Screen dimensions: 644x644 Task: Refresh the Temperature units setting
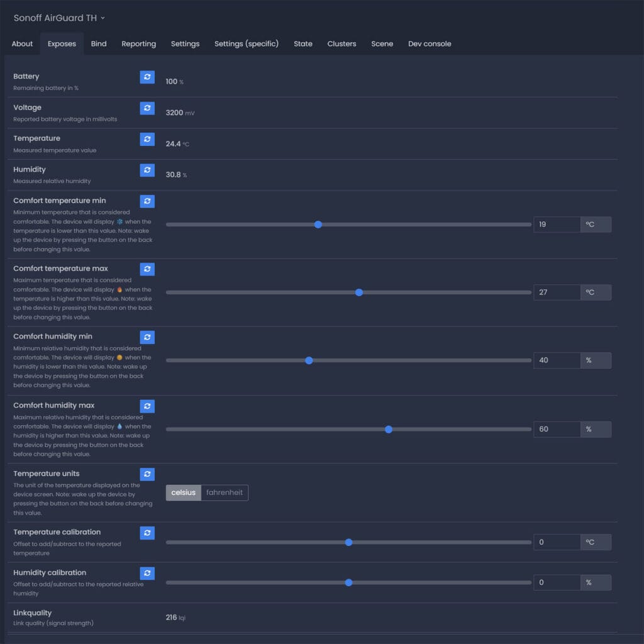147,474
